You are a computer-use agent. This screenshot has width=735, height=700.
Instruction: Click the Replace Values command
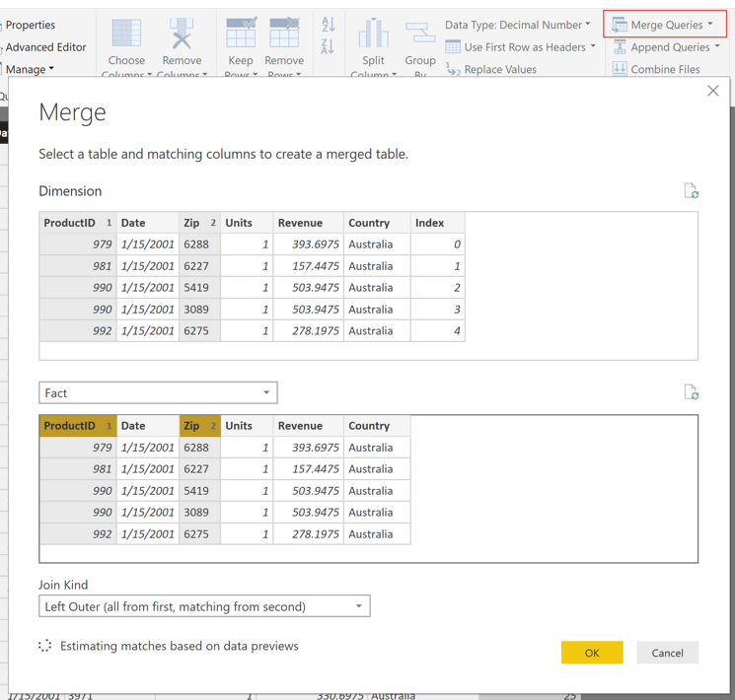[x=500, y=69]
